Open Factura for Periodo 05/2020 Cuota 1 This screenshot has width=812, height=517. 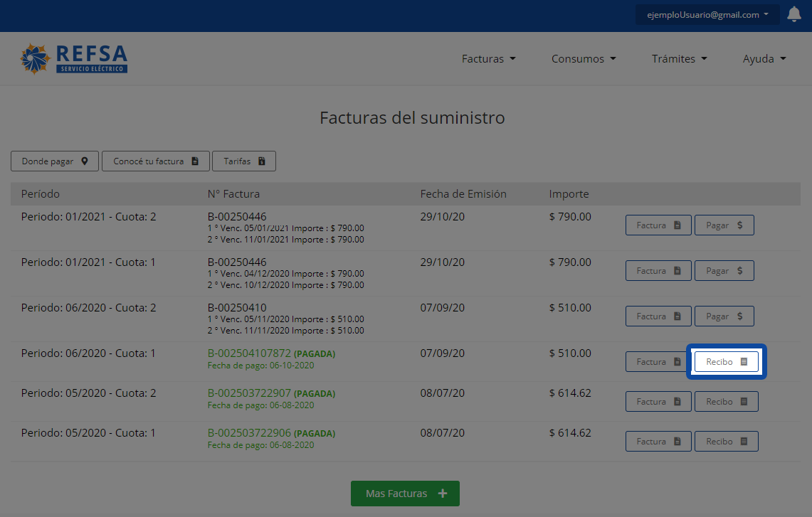coord(658,442)
